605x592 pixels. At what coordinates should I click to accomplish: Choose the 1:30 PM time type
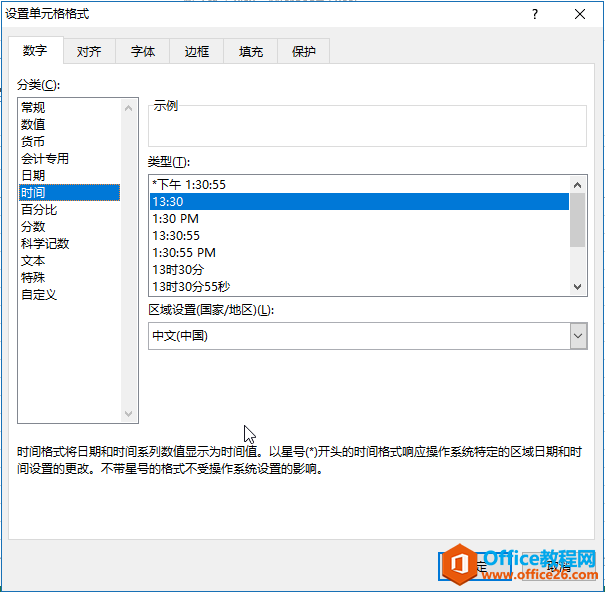(359, 218)
